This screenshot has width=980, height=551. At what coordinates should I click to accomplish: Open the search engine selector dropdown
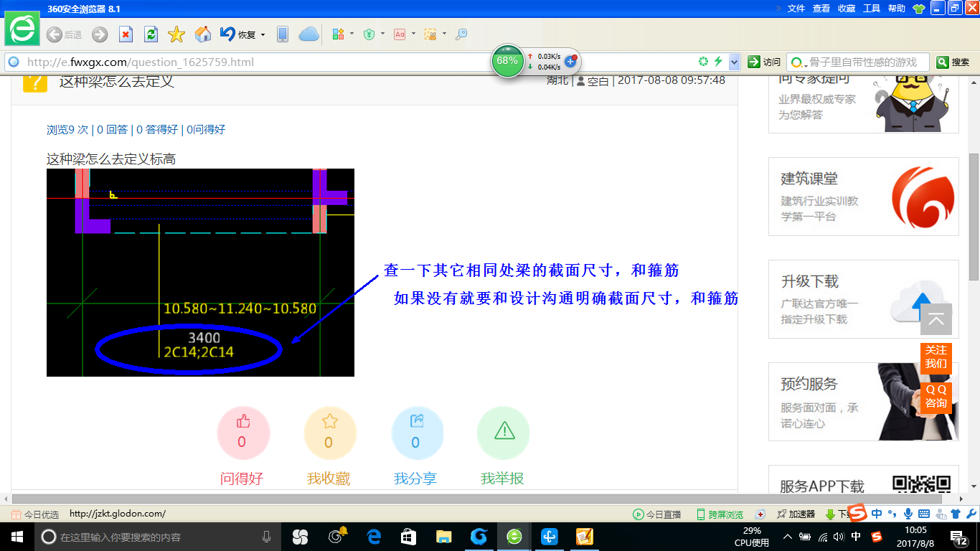pos(798,62)
